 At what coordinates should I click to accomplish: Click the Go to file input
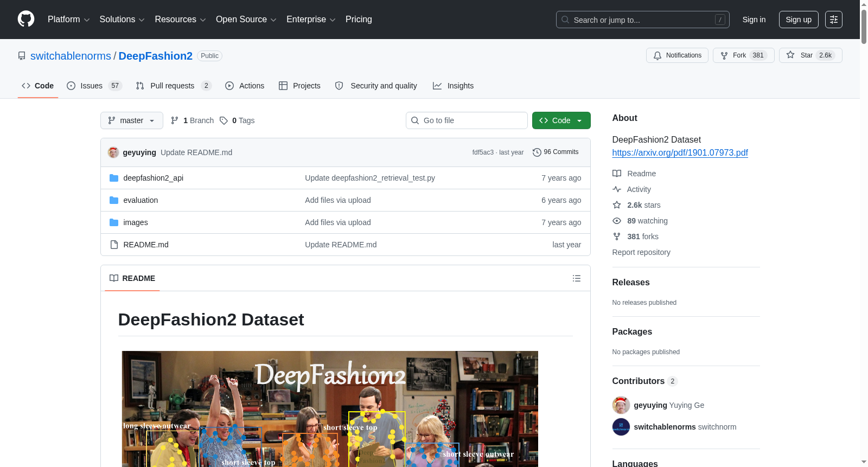[x=467, y=120]
